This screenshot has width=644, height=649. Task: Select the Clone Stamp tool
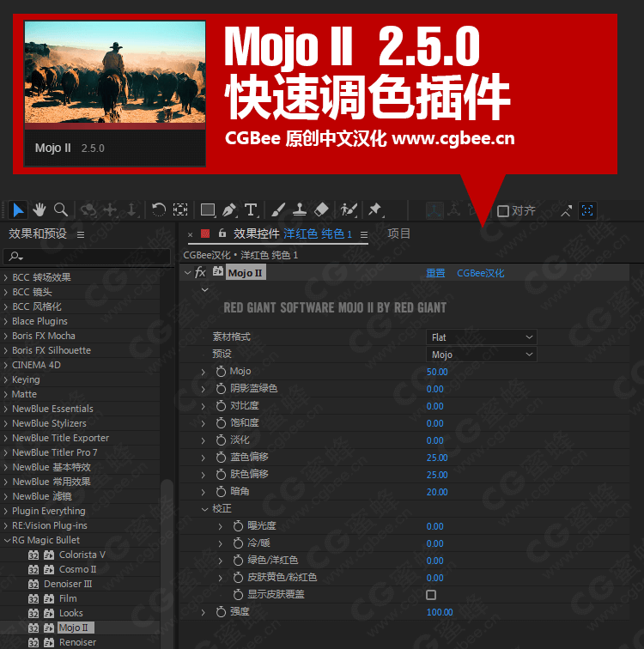pos(299,210)
